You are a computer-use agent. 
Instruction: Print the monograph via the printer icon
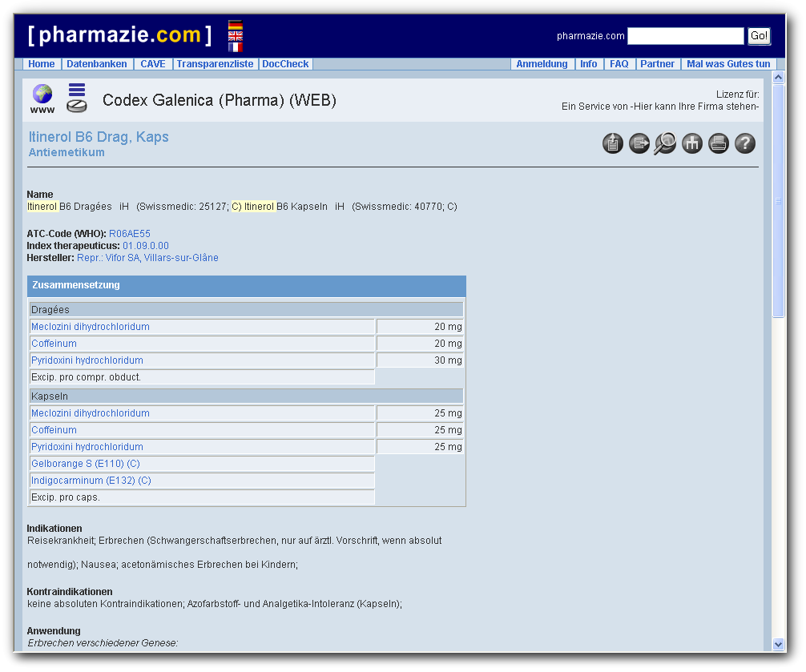point(718,143)
